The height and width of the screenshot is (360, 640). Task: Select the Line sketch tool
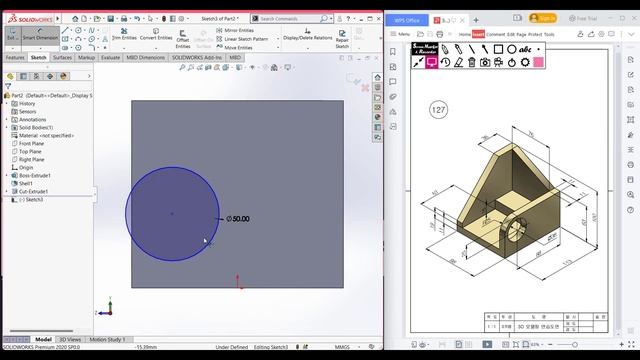pyautogui.click(x=65, y=30)
